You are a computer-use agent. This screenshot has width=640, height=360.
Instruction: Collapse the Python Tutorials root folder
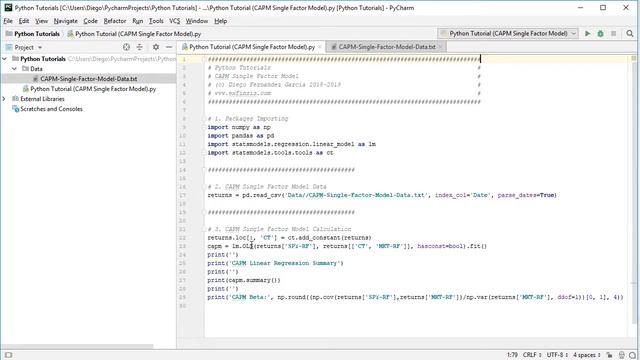tap(4, 59)
